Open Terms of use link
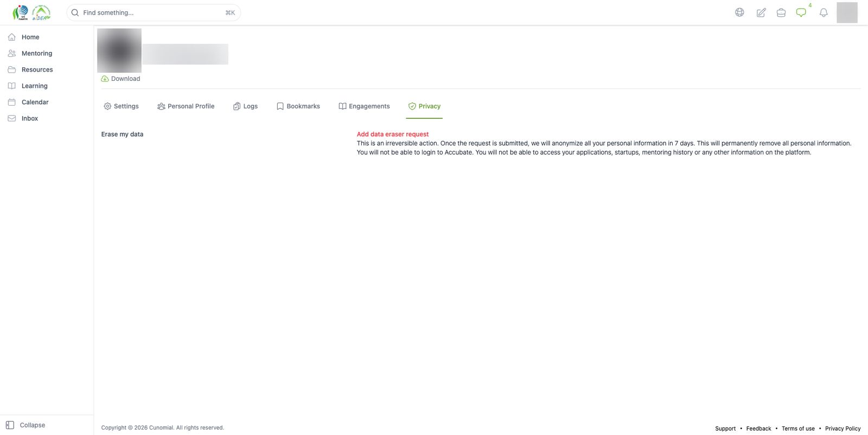Screen dimensions: 868x435 [798, 428]
